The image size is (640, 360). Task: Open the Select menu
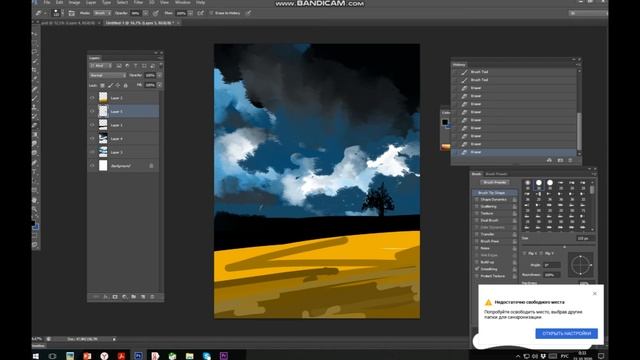coord(122,2)
